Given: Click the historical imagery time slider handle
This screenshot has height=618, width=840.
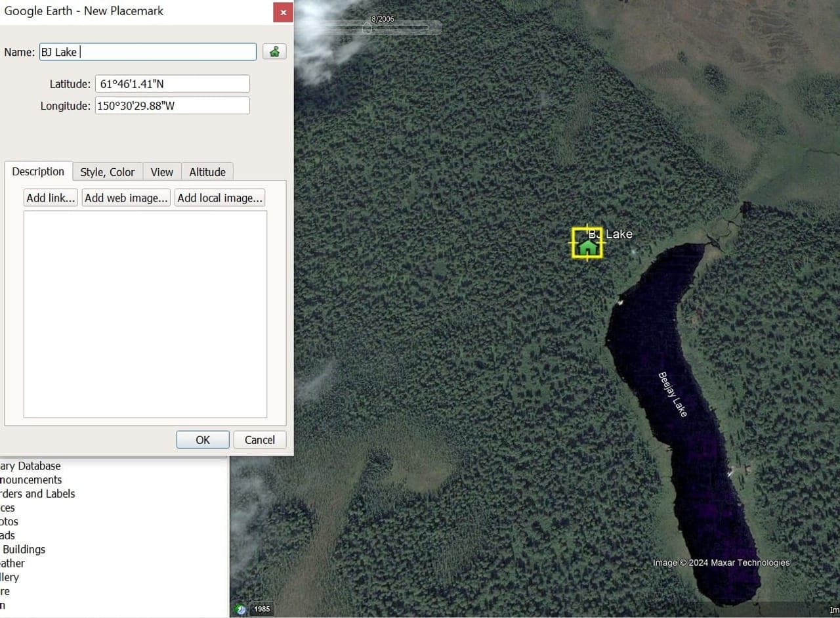Looking at the screenshot, I should click(367, 28).
